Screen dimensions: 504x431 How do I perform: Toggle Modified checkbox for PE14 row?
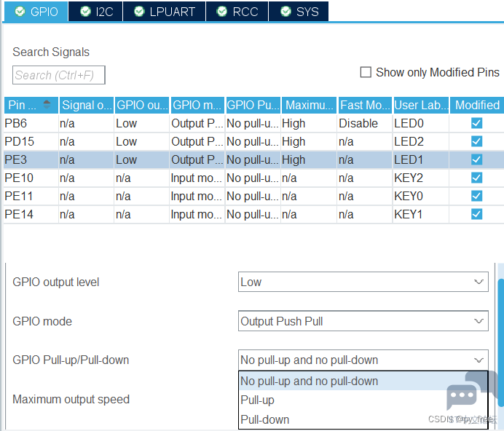tap(476, 214)
